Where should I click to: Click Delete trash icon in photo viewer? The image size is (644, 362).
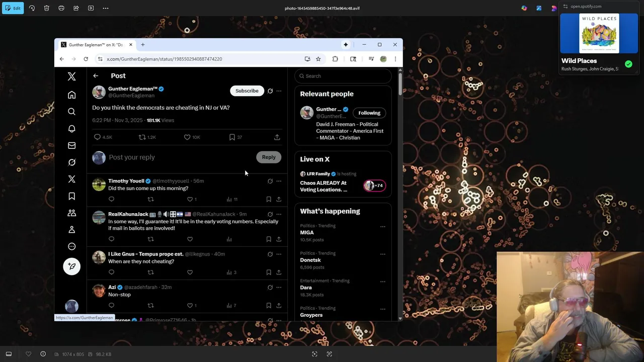pos(46,8)
